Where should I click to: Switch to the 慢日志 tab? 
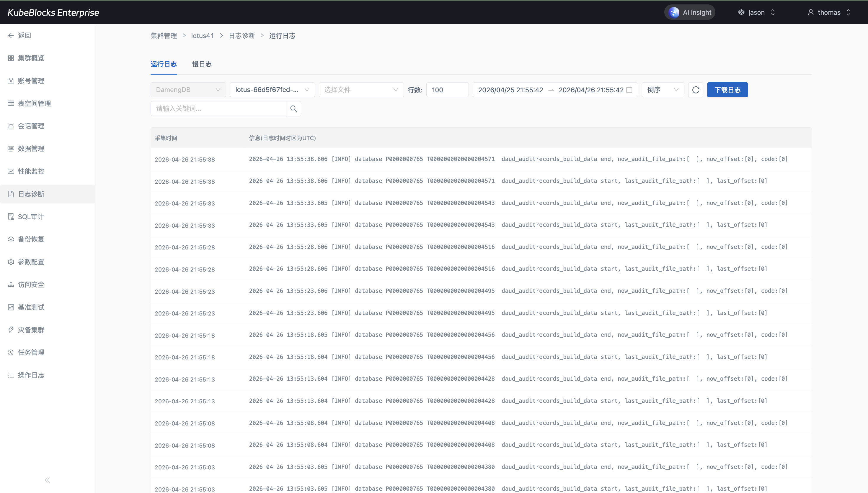[202, 64]
